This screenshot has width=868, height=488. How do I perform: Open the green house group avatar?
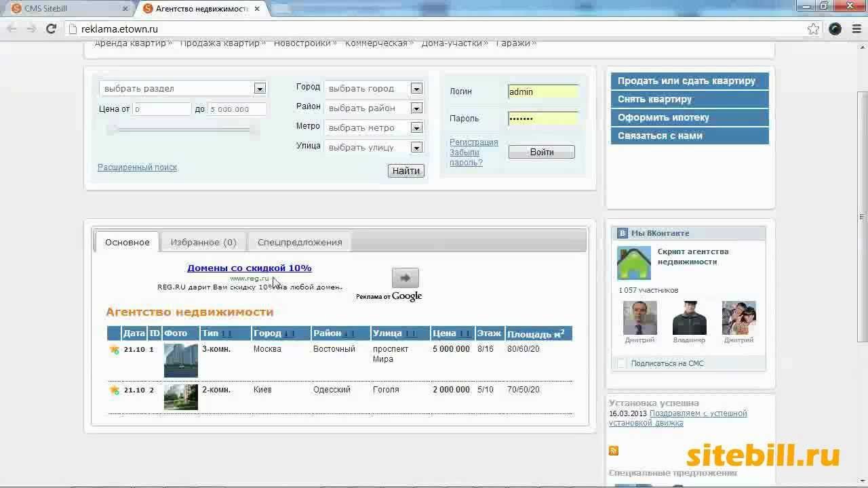click(x=634, y=263)
